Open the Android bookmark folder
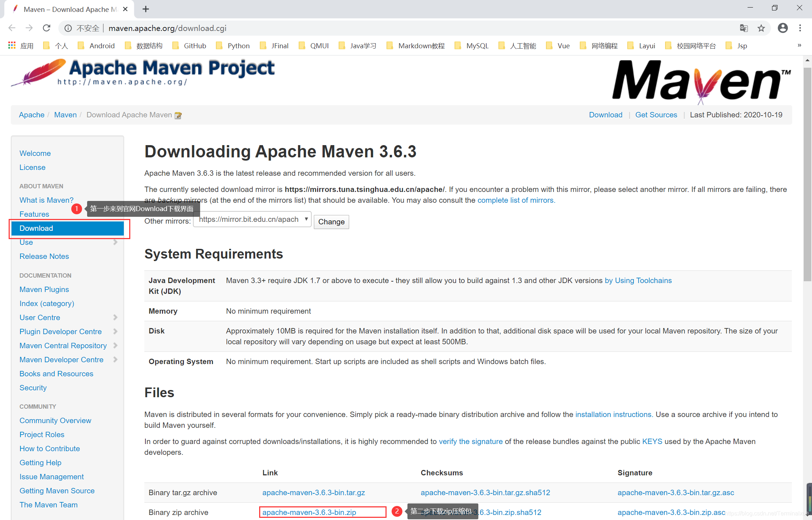812x520 pixels. tap(96, 46)
